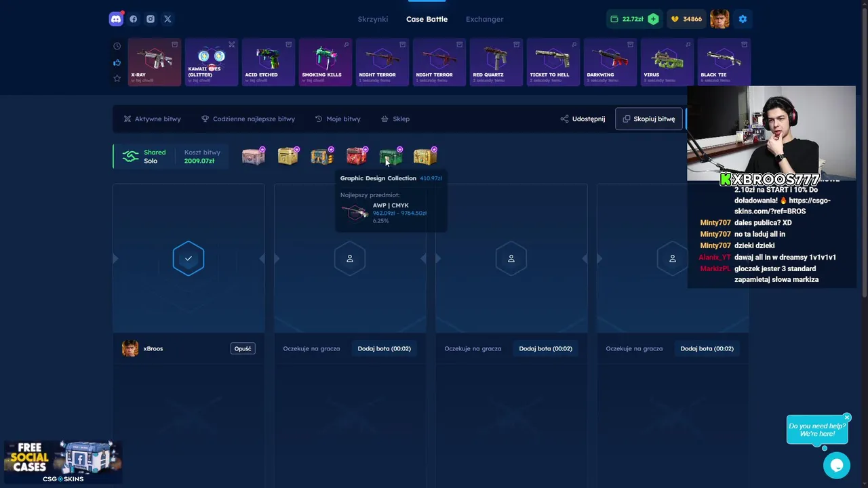Click the green plus to top up balance
Image resolution: width=868 pixels, height=488 pixels.
click(653, 19)
